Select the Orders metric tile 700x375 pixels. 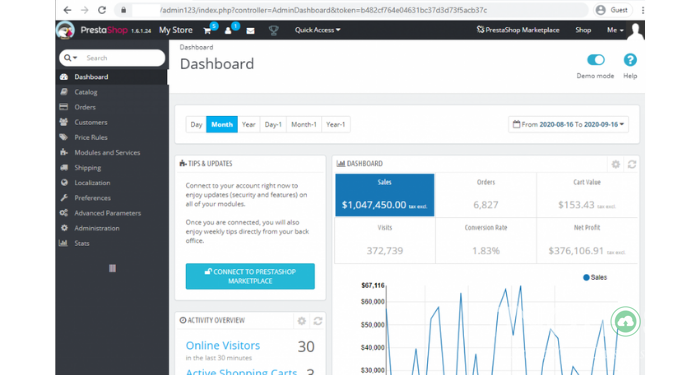click(486, 195)
